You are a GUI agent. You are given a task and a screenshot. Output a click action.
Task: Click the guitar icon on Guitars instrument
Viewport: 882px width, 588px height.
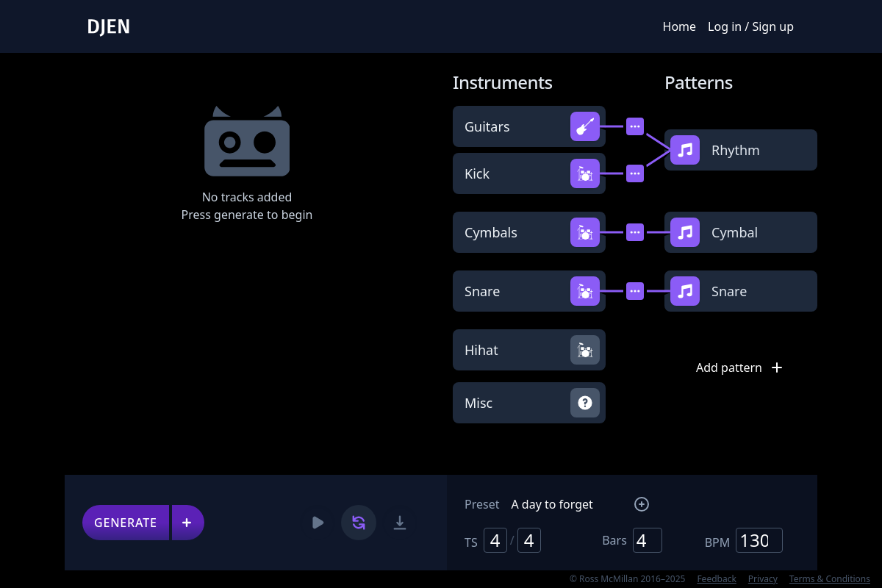(584, 126)
